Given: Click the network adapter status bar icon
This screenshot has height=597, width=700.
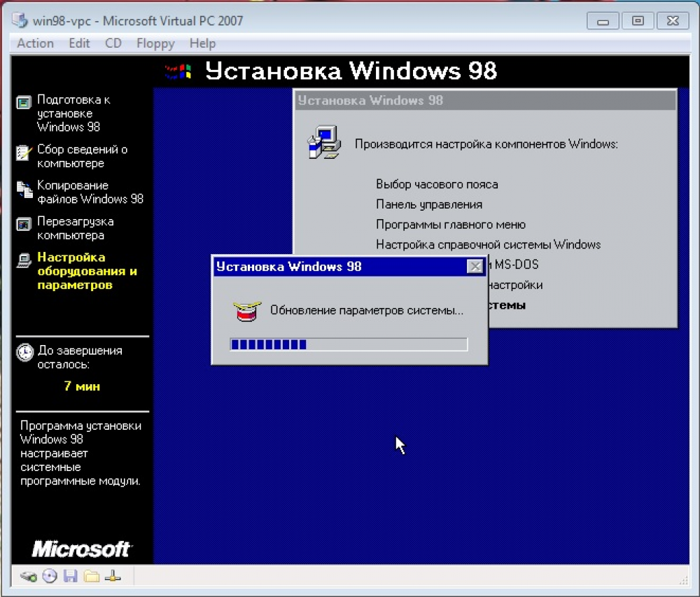Looking at the screenshot, I should click(x=113, y=577).
